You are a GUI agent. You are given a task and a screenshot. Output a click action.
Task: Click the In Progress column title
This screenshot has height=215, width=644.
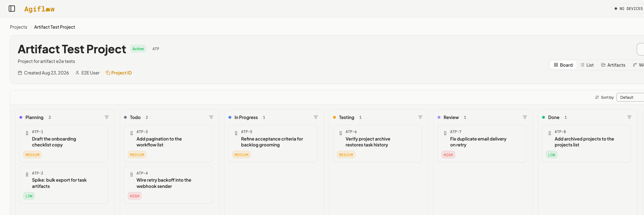(246, 117)
